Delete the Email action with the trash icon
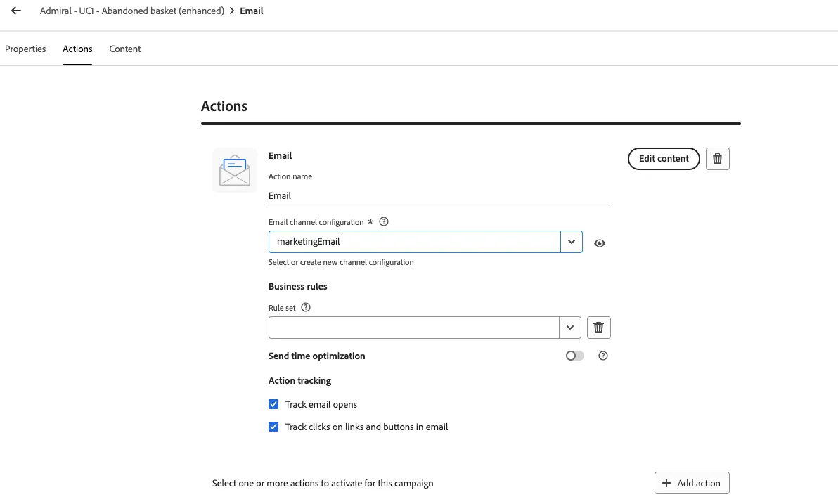Screen dimensions: 838x504 (717, 159)
